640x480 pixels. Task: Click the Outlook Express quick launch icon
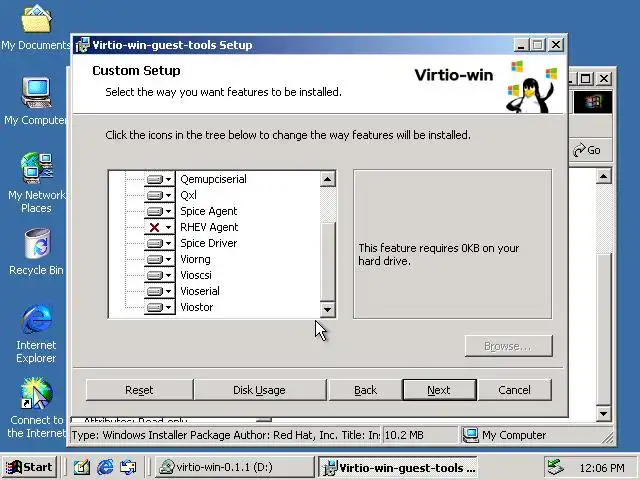(x=128, y=467)
